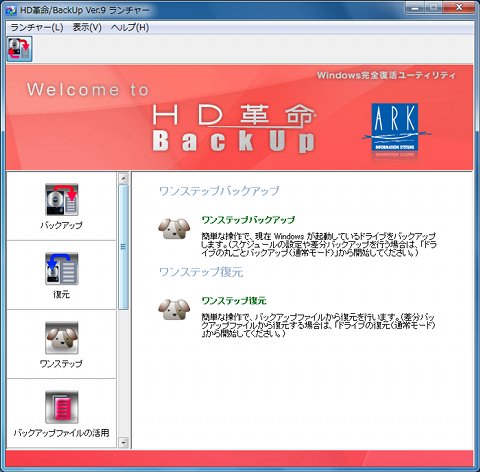Select the ワンステップ dog icon in sidebar
Image resolution: width=480 pixels, height=472 pixels.
coord(62,338)
